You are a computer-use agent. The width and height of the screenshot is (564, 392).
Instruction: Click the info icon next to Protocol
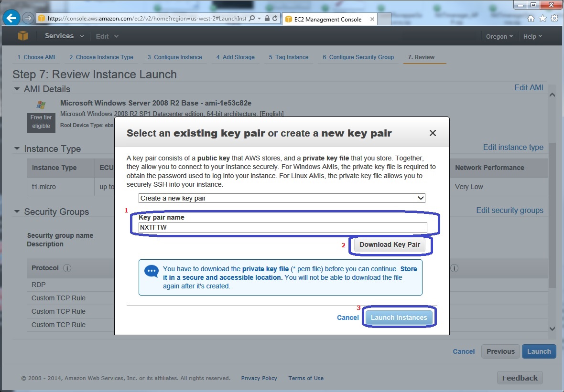(67, 268)
